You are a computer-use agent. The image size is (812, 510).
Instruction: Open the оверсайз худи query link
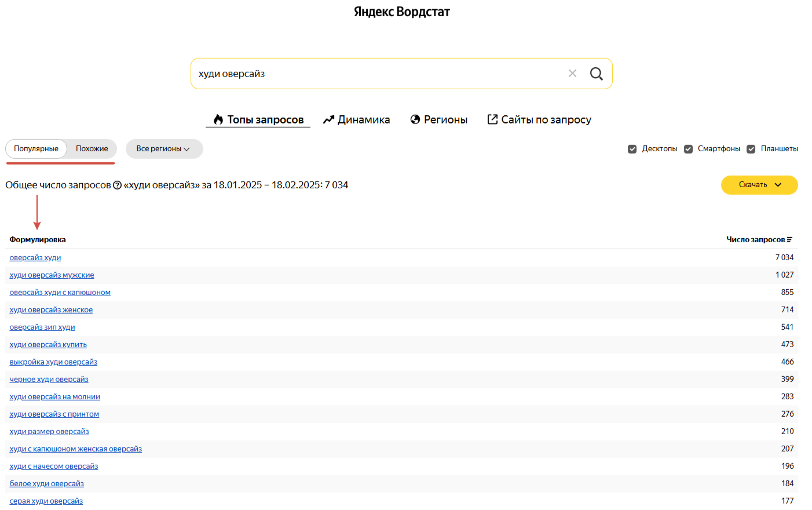click(x=35, y=257)
